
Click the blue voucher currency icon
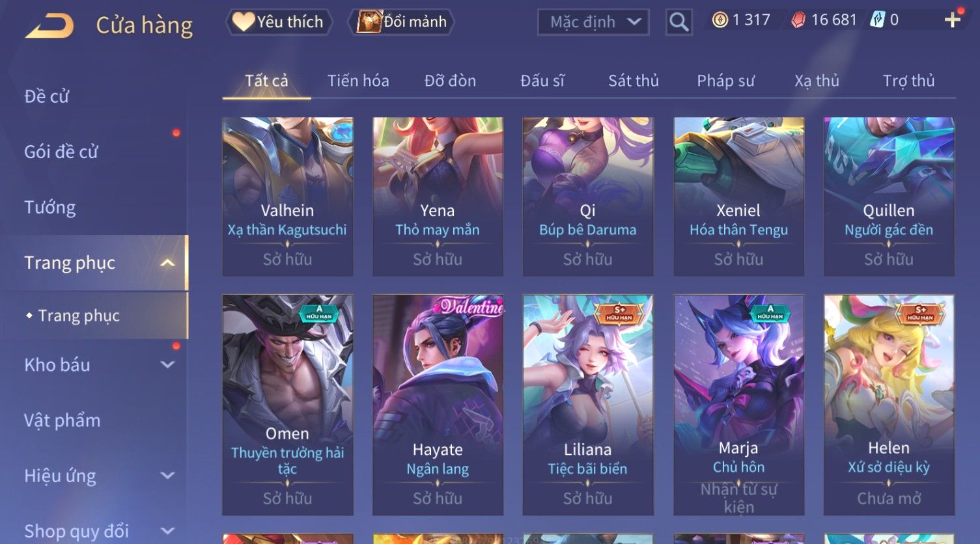[x=878, y=20]
